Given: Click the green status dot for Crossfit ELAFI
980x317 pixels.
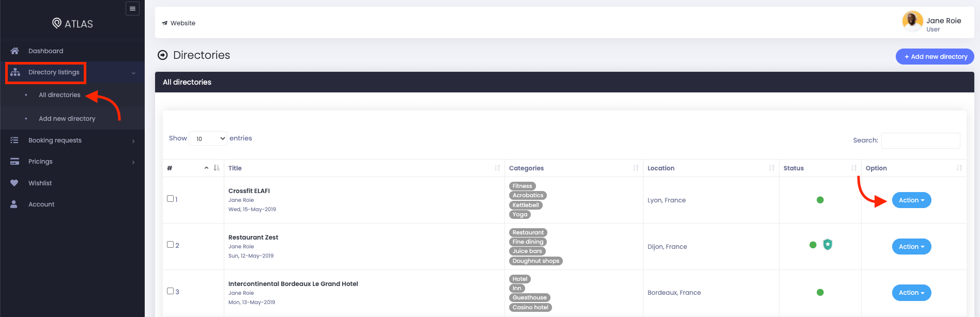Looking at the screenshot, I should [820, 200].
